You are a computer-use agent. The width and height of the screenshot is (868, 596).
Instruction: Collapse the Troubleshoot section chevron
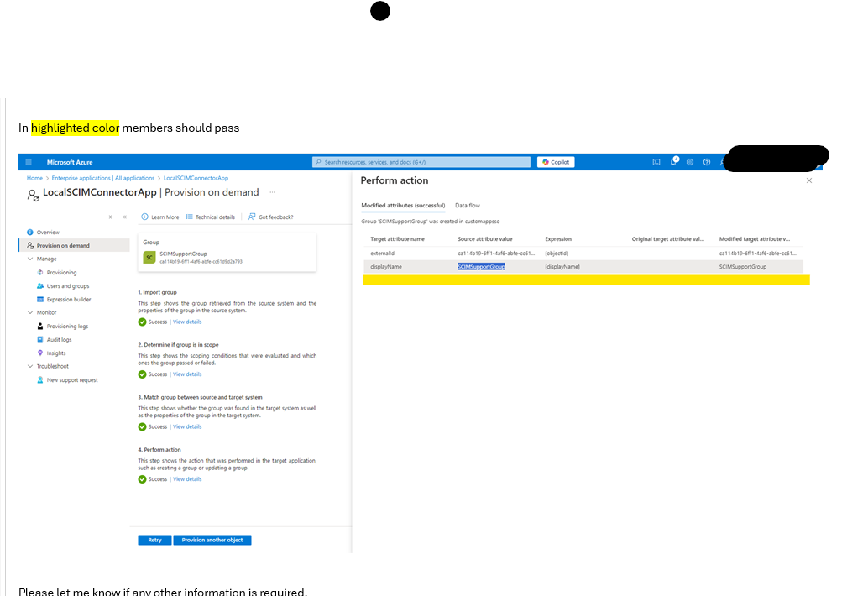point(30,366)
